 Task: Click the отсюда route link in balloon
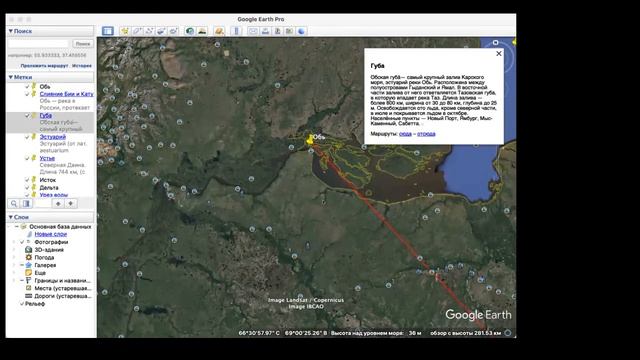[x=426, y=134]
